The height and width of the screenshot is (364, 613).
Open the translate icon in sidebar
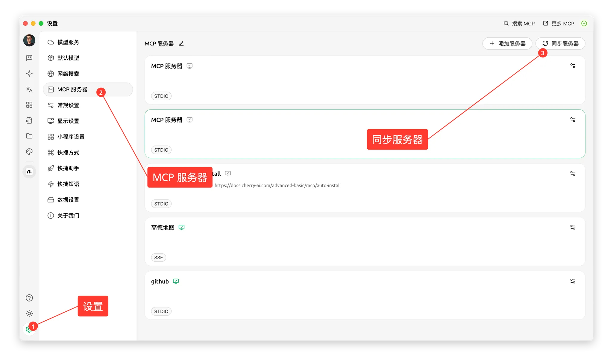(x=29, y=89)
